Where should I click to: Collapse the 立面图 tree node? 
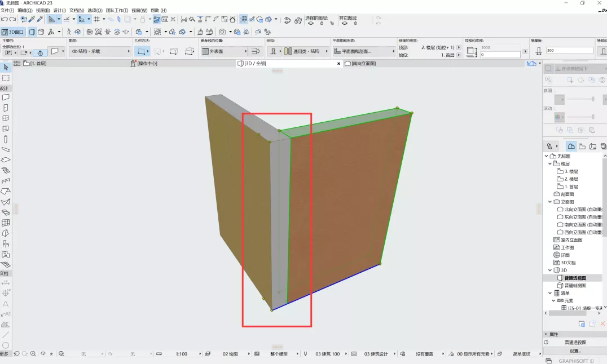click(549, 202)
